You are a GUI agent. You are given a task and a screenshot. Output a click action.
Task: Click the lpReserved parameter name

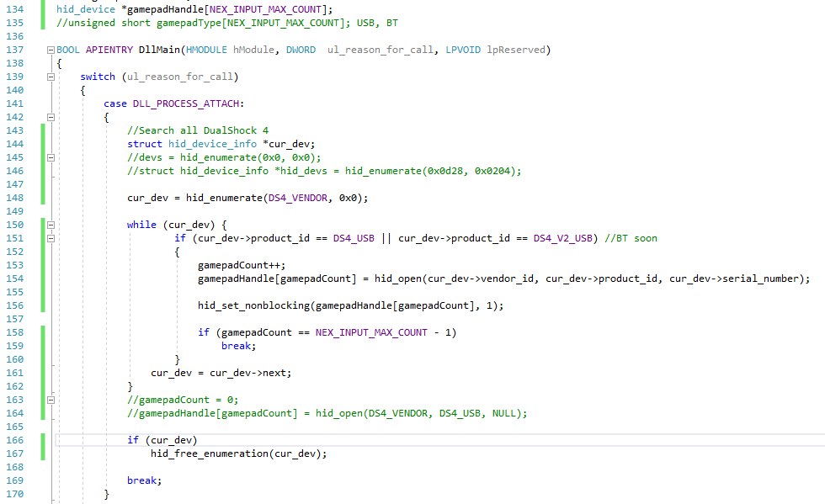[515, 50]
